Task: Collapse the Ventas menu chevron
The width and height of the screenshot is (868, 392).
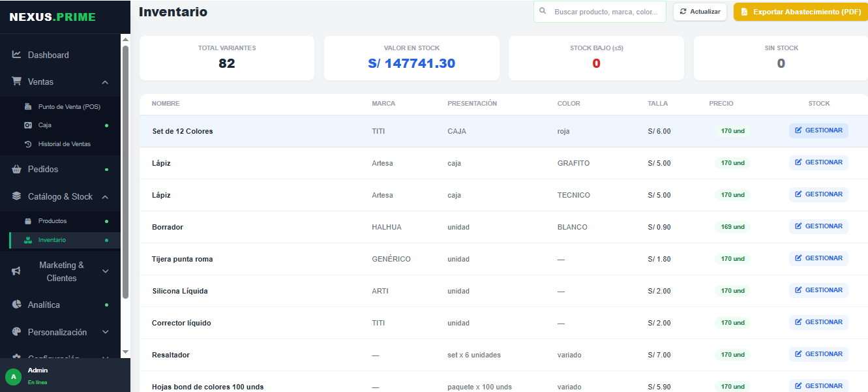Action: [x=105, y=82]
